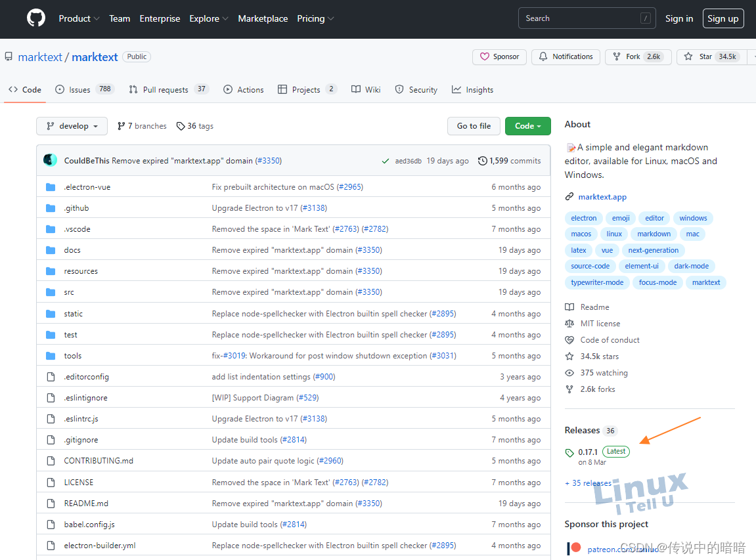Click the MIT license scale icon
Viewport: 756px width, 560px height.
(x=569, y=324)
